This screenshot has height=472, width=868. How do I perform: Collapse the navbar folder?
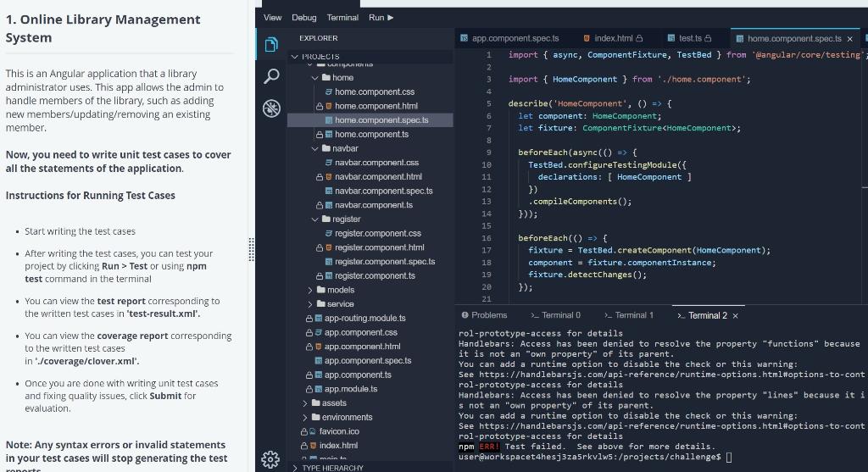[314, 149]
